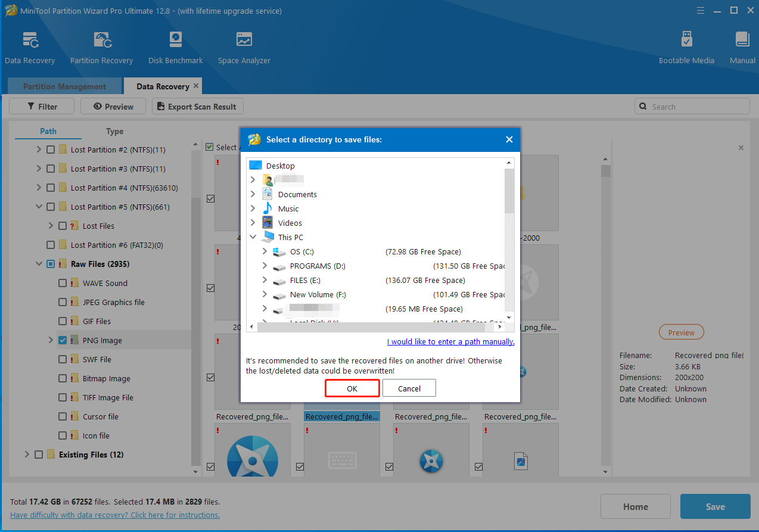Click the Raw Files folder icon
Viewport: 759px width, 532px height.
coord(63,264)
